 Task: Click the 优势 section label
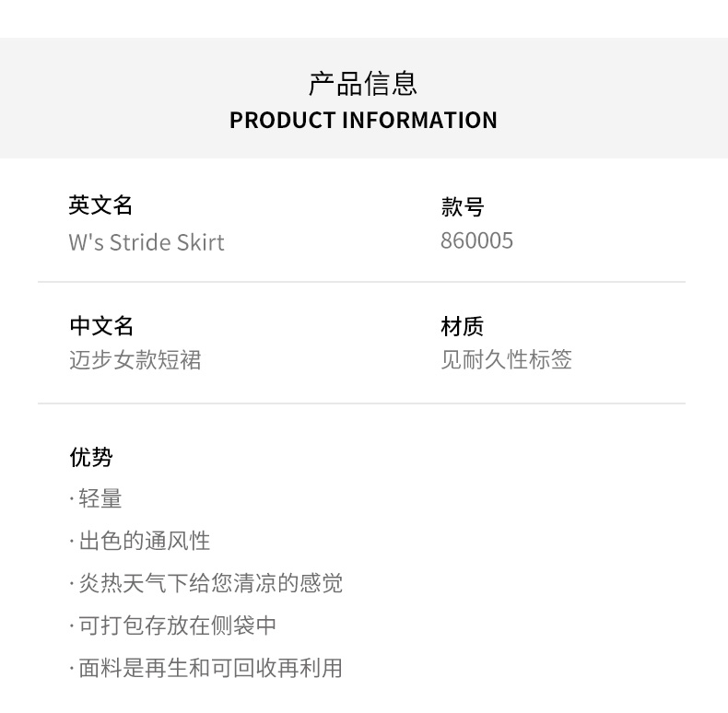click(x=91, y=457)
